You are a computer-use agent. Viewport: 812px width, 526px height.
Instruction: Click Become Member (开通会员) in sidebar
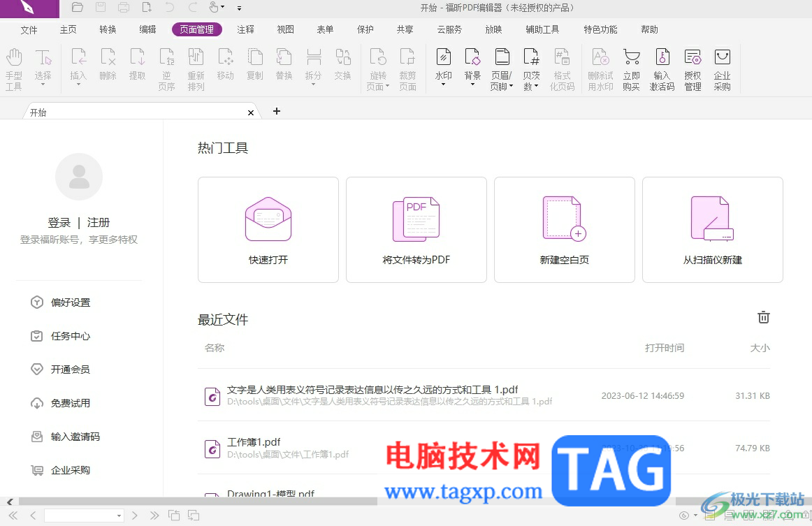[x=61, y=369]
